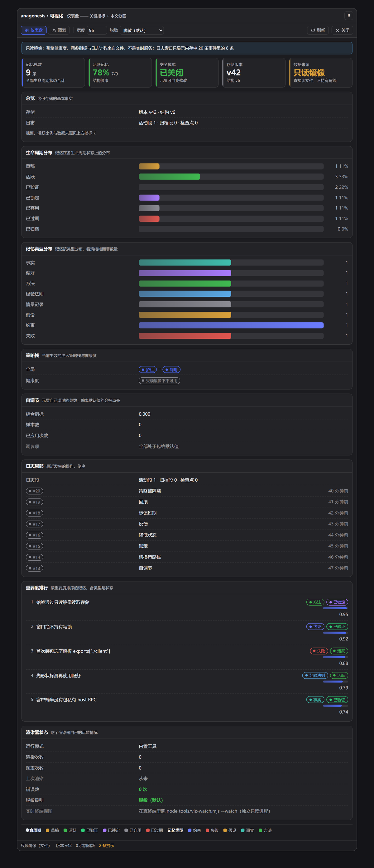Select log entry #16 badge
The image size is (374, 868).
(35, 535)
